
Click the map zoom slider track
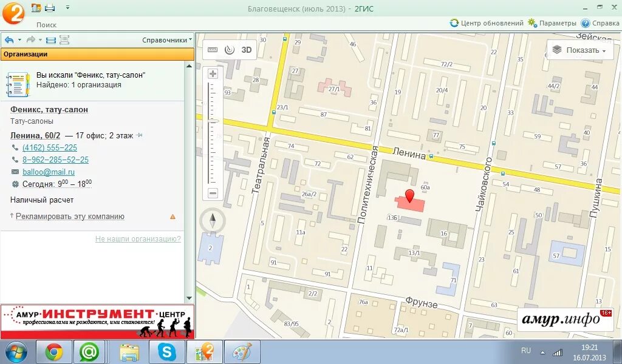click(213, 133)
